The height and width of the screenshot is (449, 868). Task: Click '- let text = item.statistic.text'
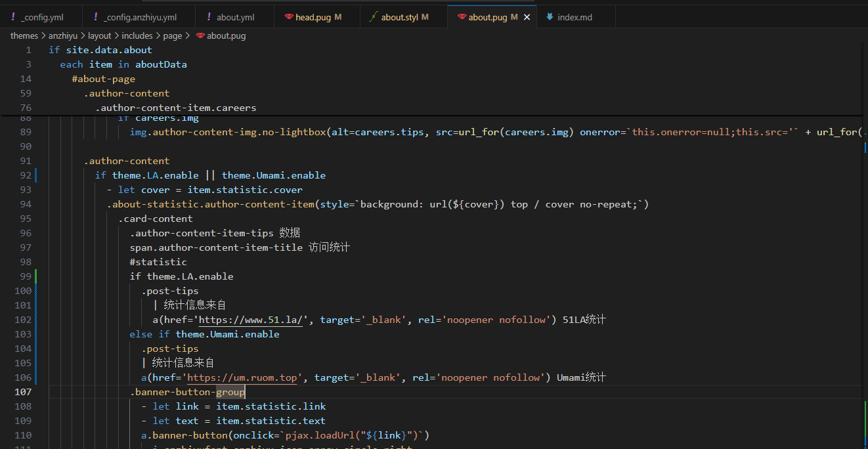click(234, 421)
